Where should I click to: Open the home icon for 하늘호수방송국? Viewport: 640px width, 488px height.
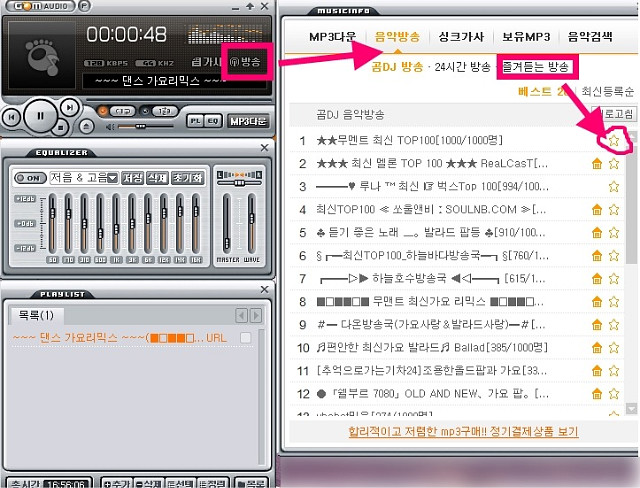point(597,279)
